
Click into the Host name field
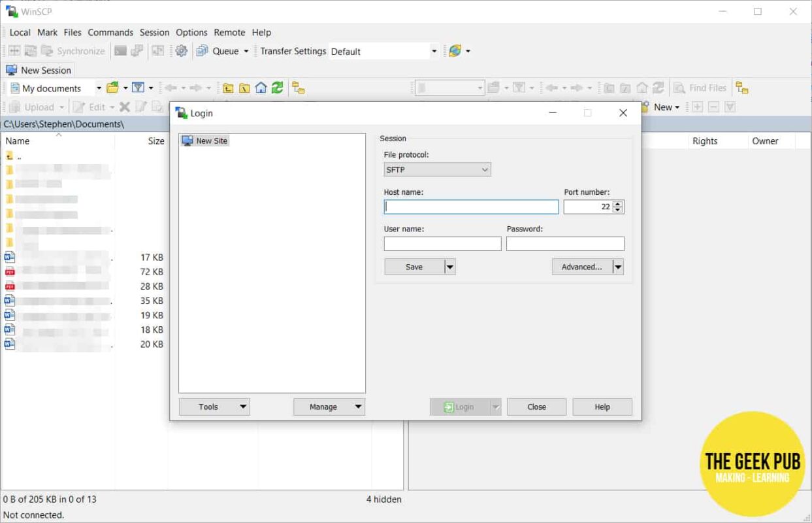point(471,207)
